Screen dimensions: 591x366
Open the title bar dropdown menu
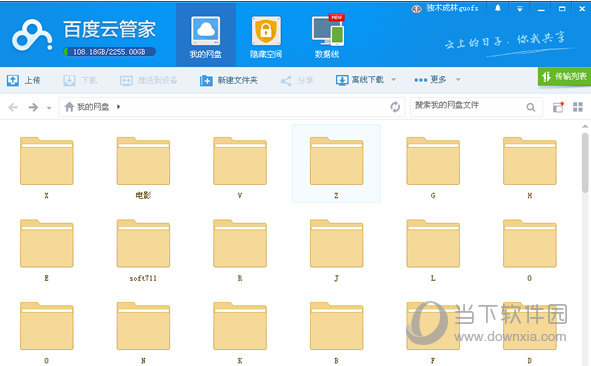pos(519,9)
